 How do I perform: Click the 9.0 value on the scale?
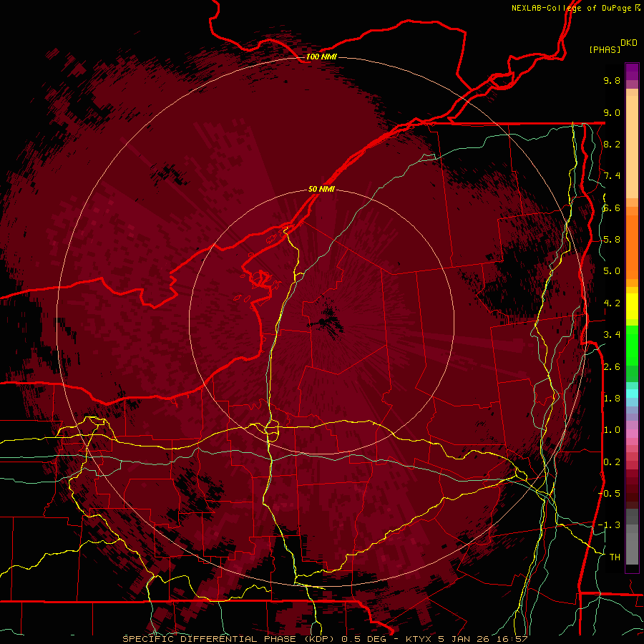[x=612, y=112]
